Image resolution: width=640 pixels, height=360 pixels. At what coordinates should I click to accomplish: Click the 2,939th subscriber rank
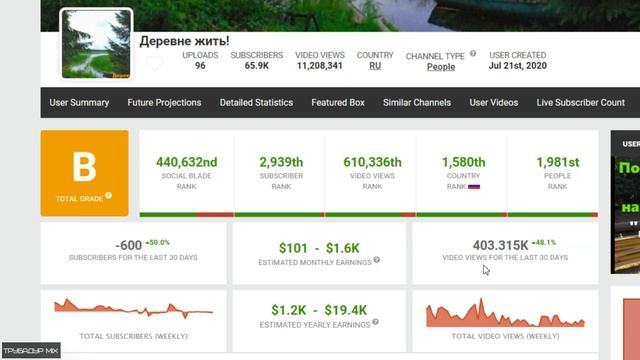coord(281,162)
